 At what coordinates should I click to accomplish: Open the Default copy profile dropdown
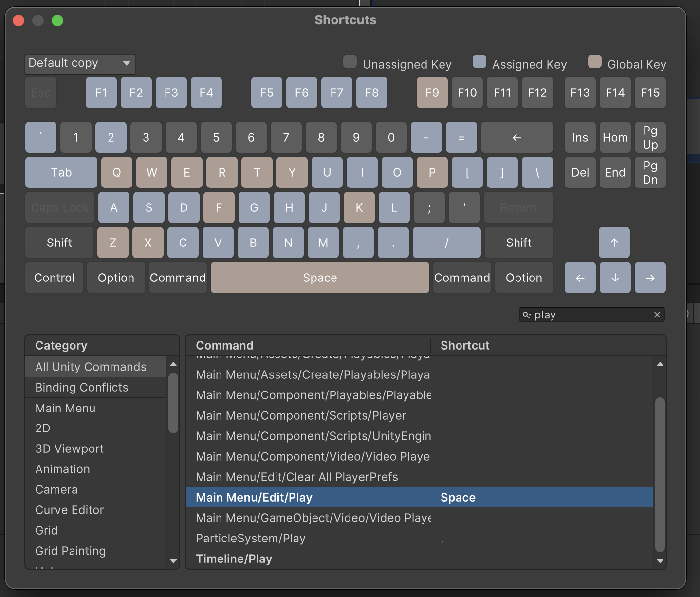(80, 63)
